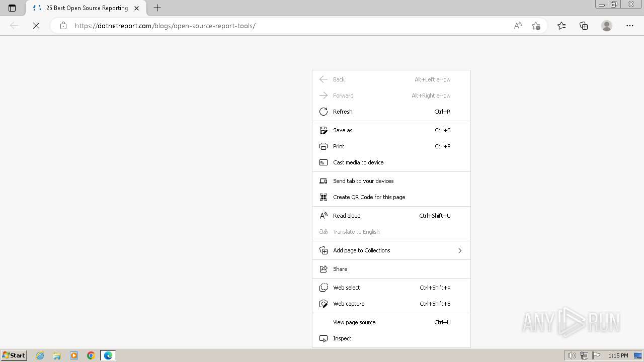Click the Inspect element icon
The height and width of the screenshot is (362, 644).
324,338
